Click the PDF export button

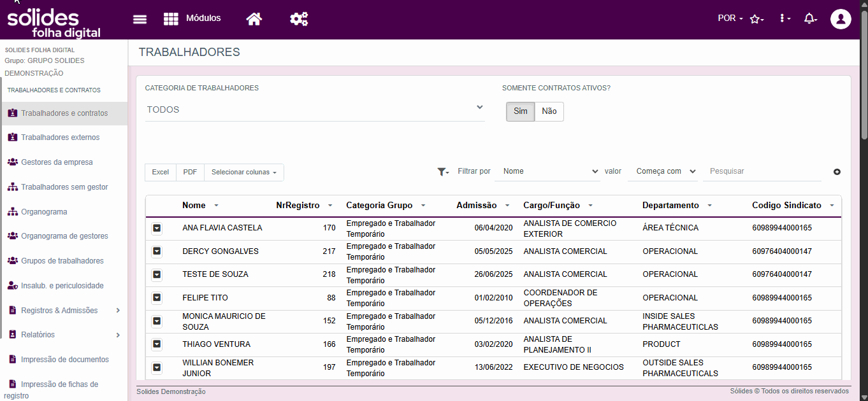tap(190, 172)
